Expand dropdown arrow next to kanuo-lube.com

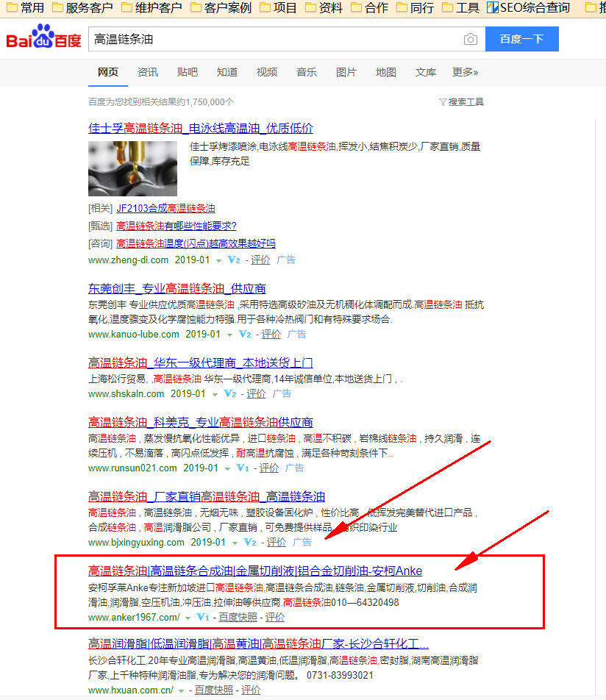(229, 335)
